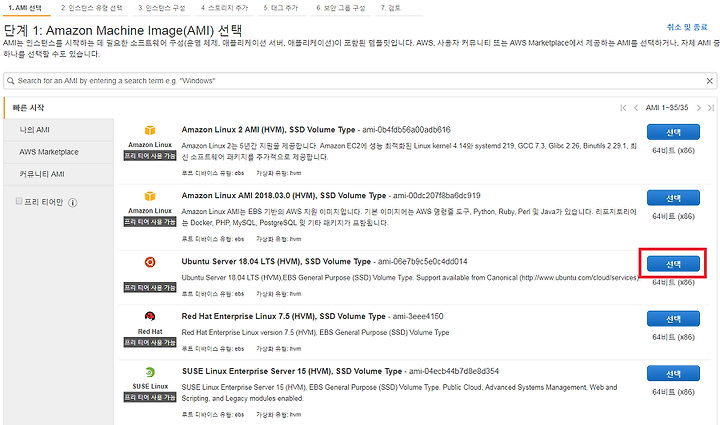Focus the AMI search input field
This screenshot has width=720, height=425.
360,81
